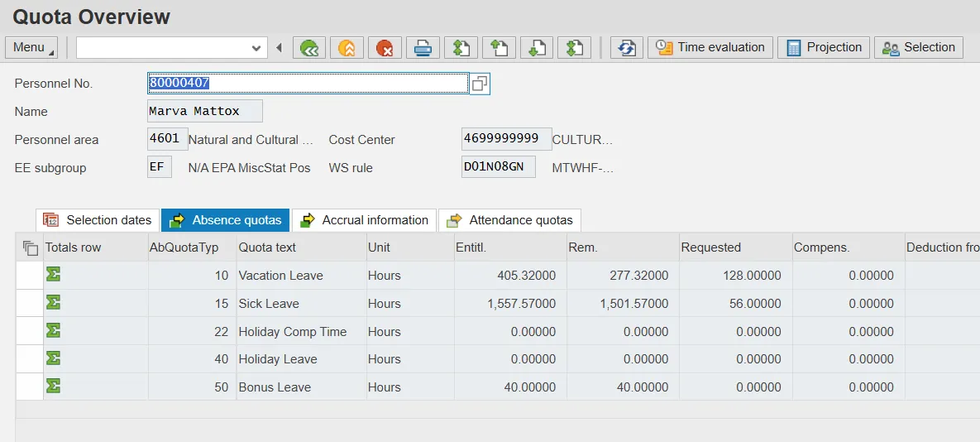Click the Personnel No. input field
Screen dimensions: 980x442
pos(307,84)
